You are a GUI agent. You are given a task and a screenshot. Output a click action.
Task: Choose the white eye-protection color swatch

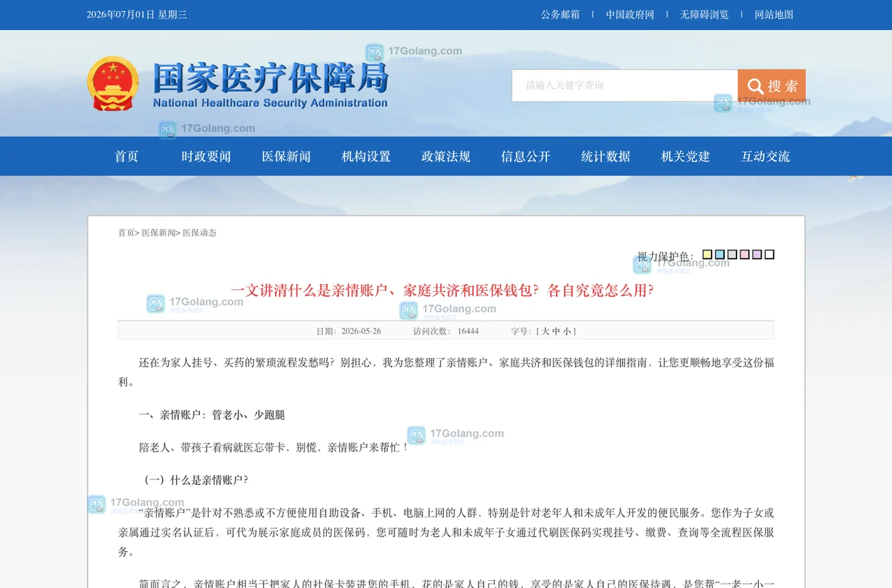click(x=769, y=254)
